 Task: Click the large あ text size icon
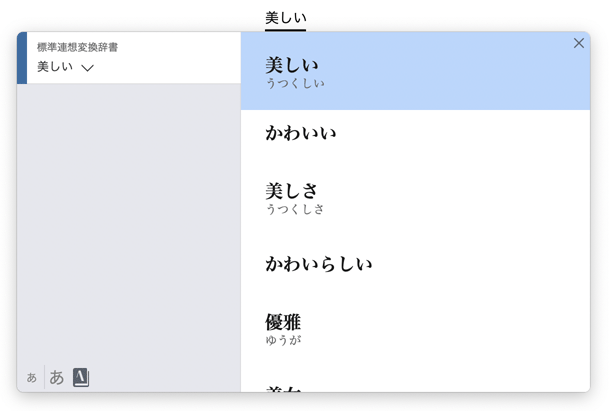point(57,377)
